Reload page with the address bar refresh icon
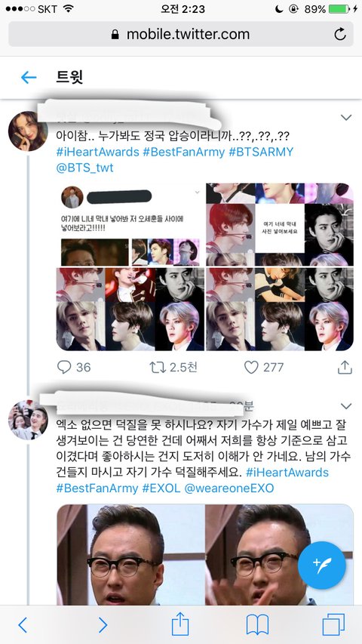 pyautogui.click(x=340, y=34)
